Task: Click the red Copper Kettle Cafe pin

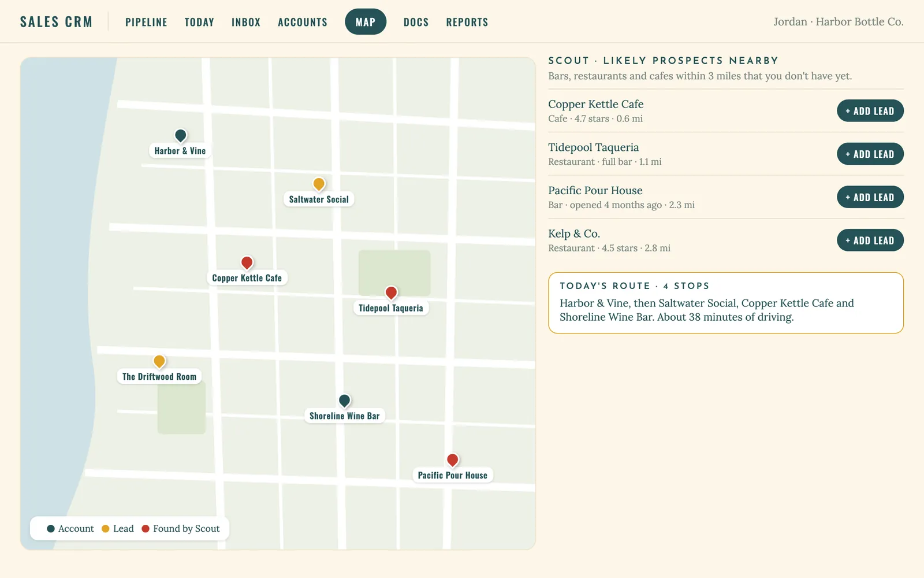Action: 247,262
